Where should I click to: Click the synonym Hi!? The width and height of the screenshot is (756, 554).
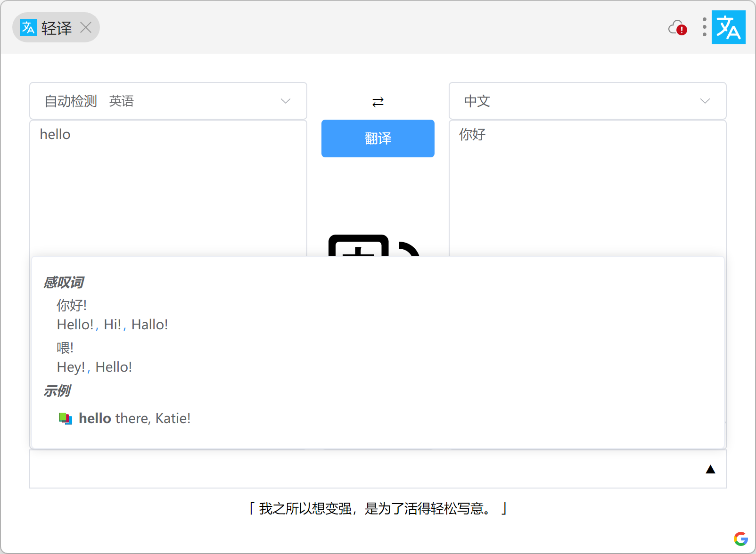(113, 325)
